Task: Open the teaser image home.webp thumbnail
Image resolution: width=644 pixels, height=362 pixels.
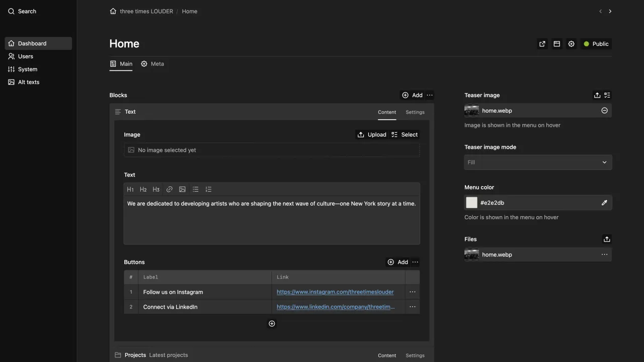Action: point(471,111)
